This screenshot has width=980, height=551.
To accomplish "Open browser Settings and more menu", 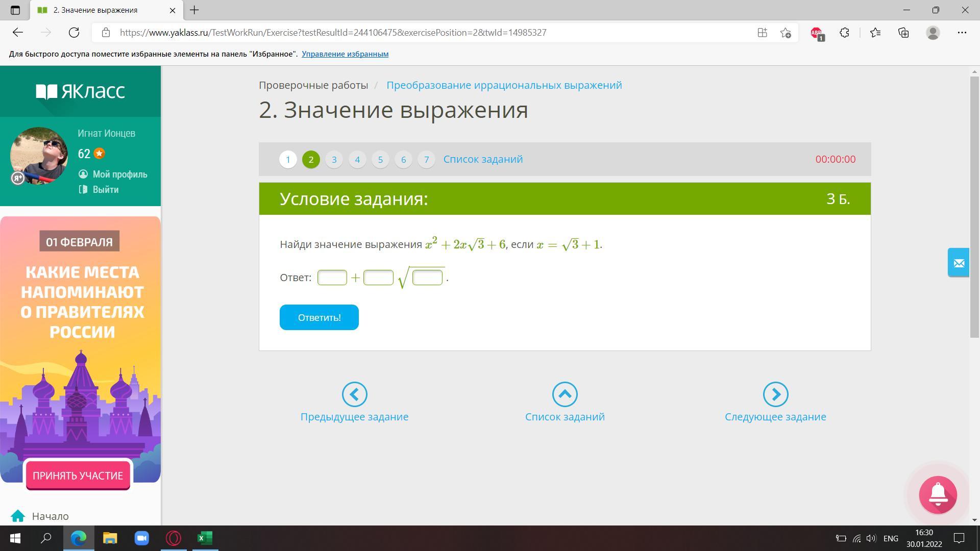I will pos(962,33).
